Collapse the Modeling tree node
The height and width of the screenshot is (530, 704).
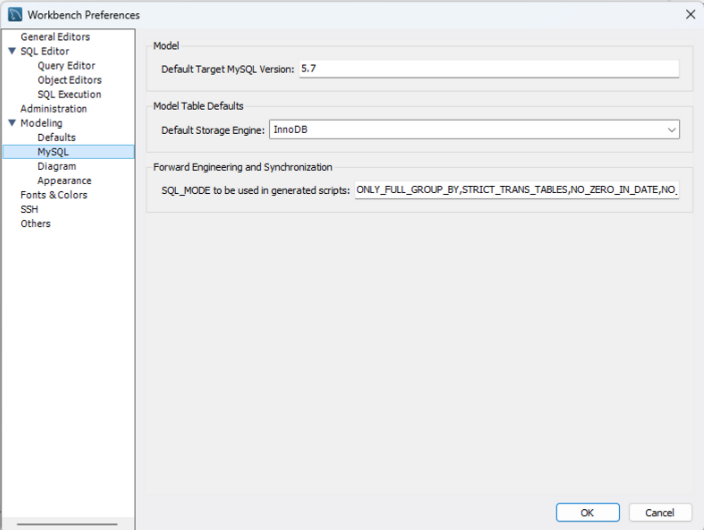pyautogui.click(x=12, y=123)
